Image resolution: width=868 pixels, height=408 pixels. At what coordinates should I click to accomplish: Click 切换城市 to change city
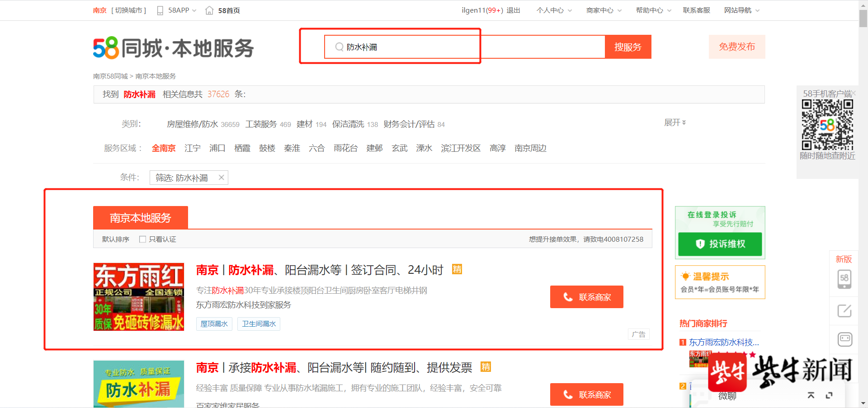tap(129, 10)
